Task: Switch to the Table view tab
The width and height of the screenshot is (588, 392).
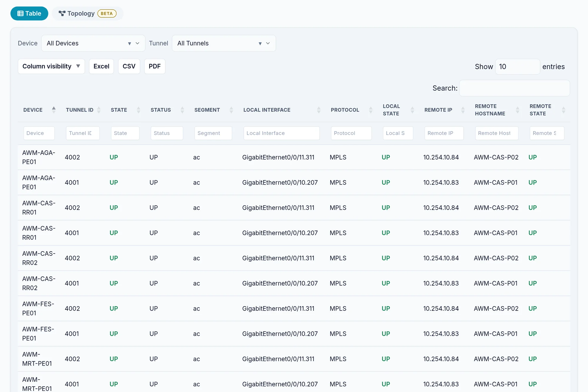Action: click(x=29, y=14)
